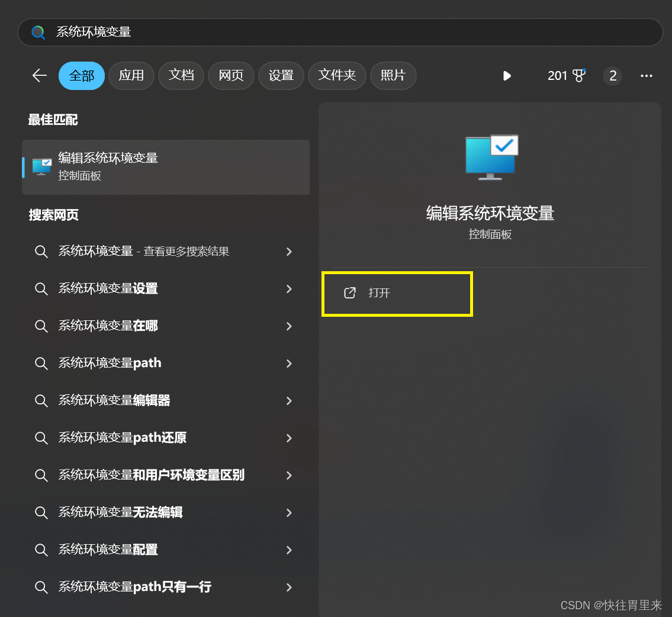Screen dimensions: 672x617
Task: Switch to the 网页 filter tab
Action: pos(231,76)
